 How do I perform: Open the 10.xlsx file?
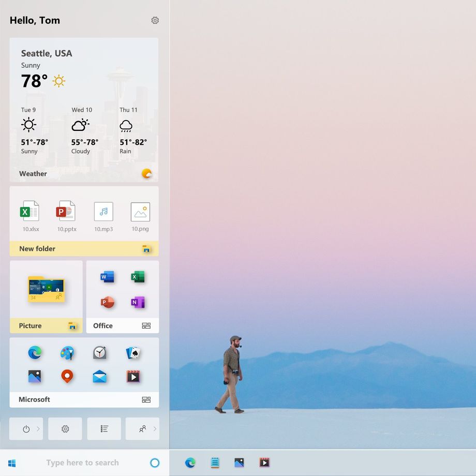(x=30, y=216)
